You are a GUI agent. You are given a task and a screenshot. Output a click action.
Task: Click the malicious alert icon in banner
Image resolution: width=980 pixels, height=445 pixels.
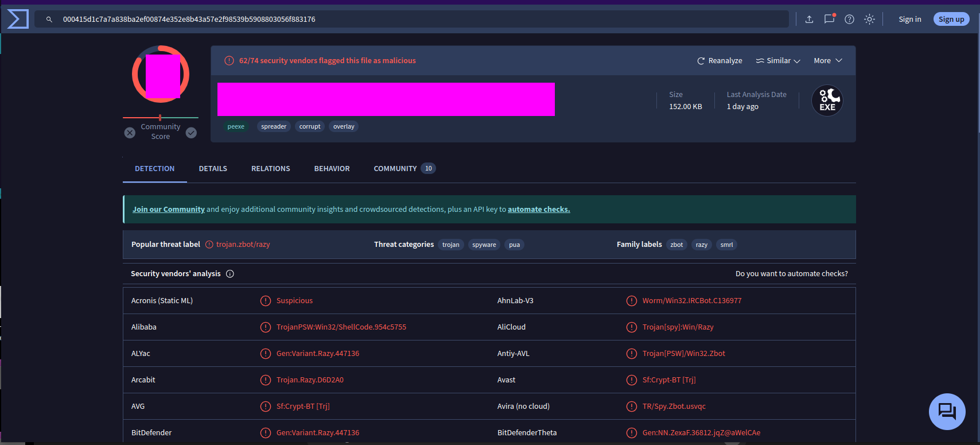[229, 60]
